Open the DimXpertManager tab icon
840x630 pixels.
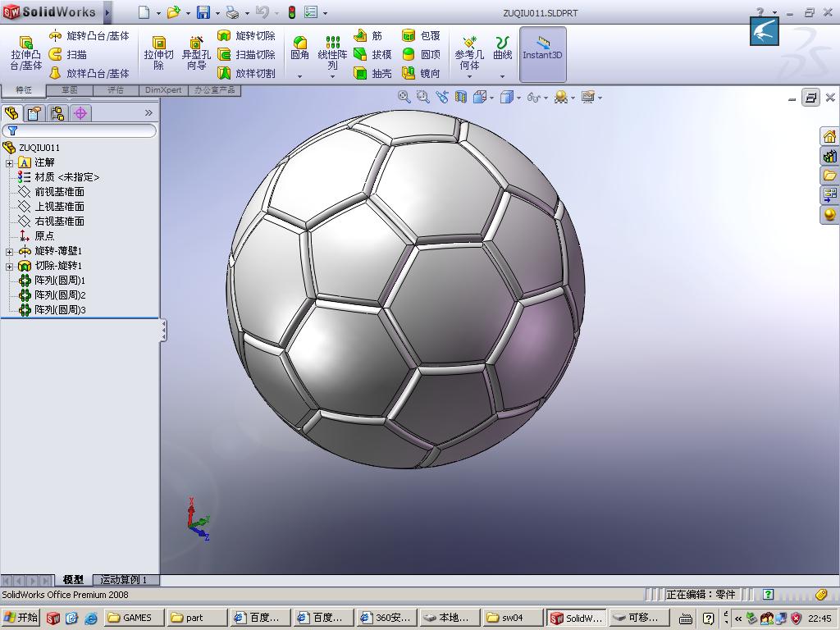click(x=80, y=113)
